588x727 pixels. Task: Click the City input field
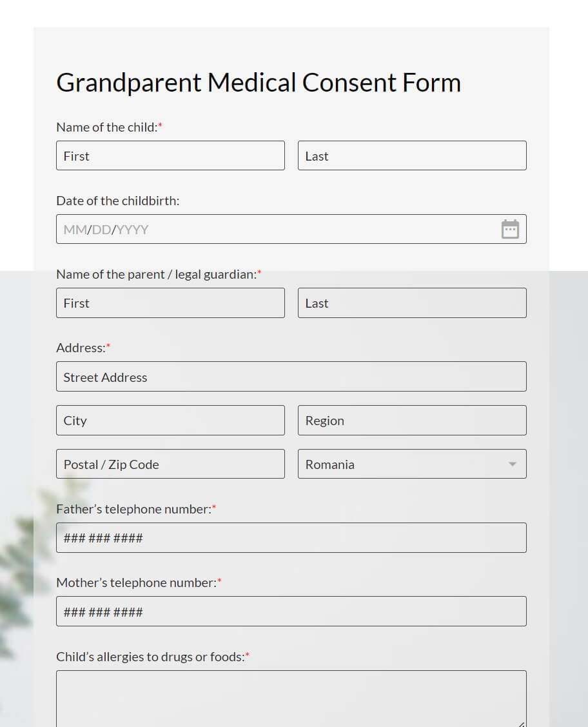170,420
